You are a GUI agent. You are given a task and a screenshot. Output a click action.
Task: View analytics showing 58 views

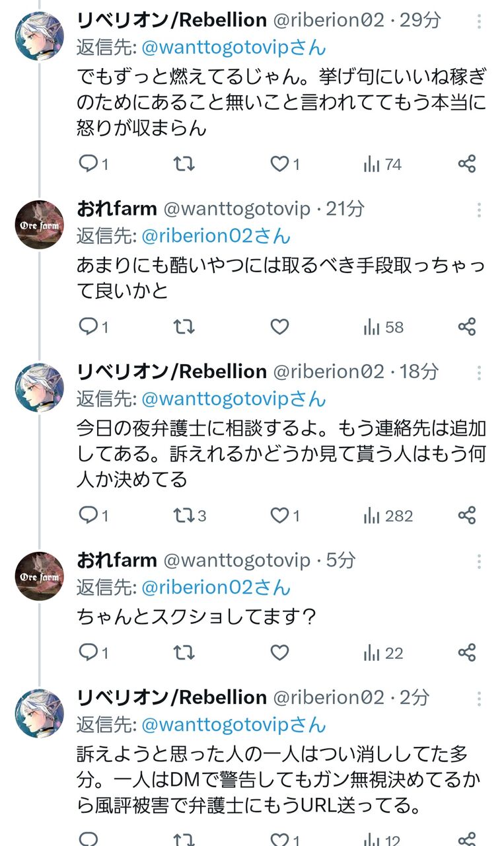pyautogui.click(x=383, y=327)
